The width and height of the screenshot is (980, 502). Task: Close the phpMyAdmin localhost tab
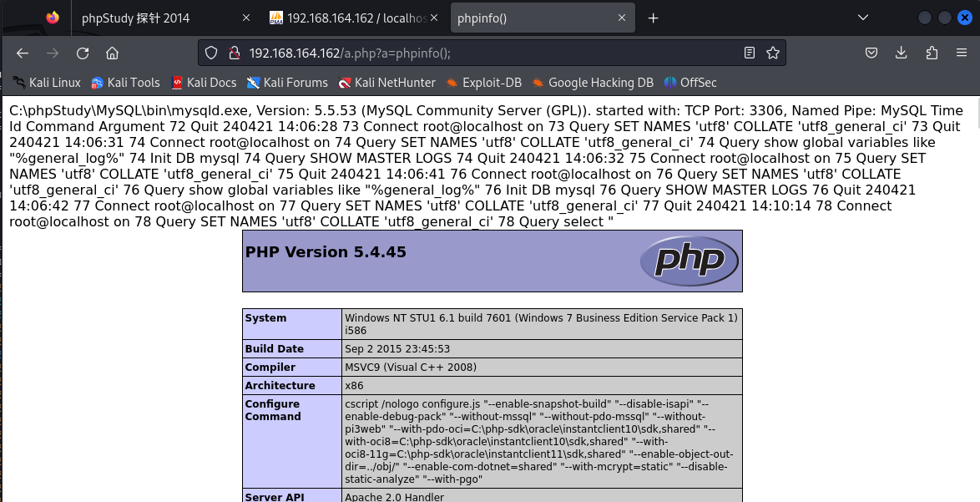(434, 18)
